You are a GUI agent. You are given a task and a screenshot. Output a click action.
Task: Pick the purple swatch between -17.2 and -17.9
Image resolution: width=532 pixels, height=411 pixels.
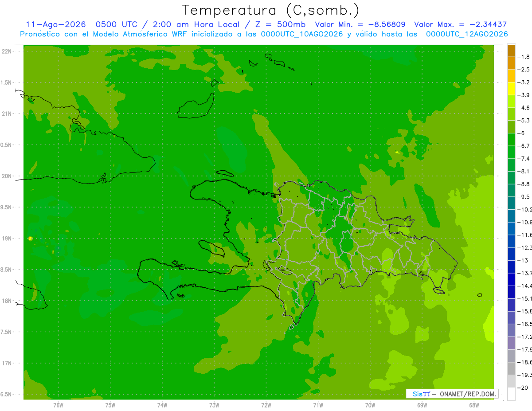tap(511, 343)
